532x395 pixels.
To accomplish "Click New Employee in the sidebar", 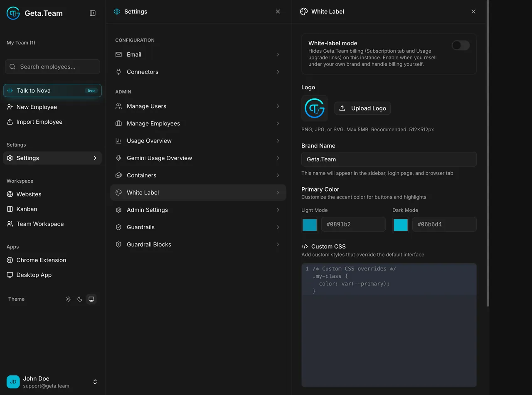I will (x=52, y=107).
